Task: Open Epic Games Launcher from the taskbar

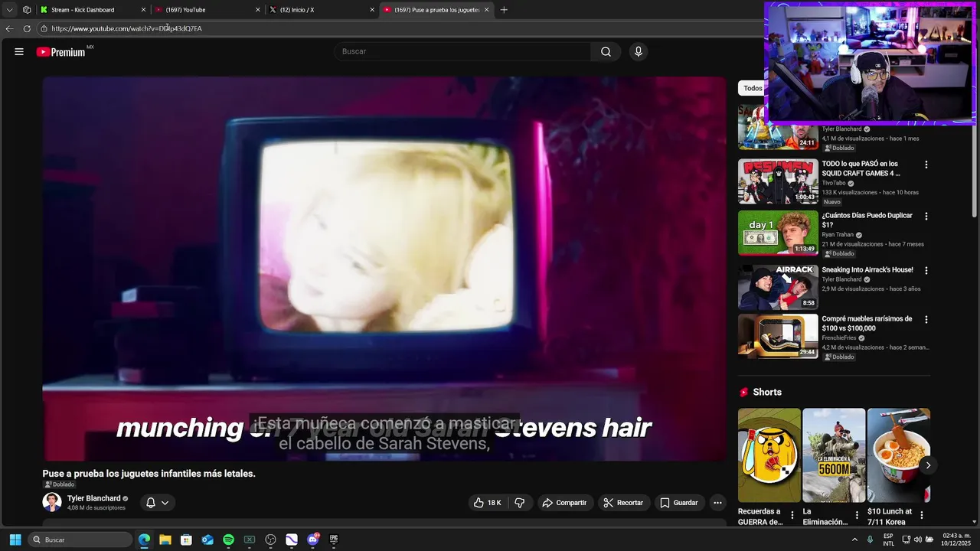Action: click(334, 540)
